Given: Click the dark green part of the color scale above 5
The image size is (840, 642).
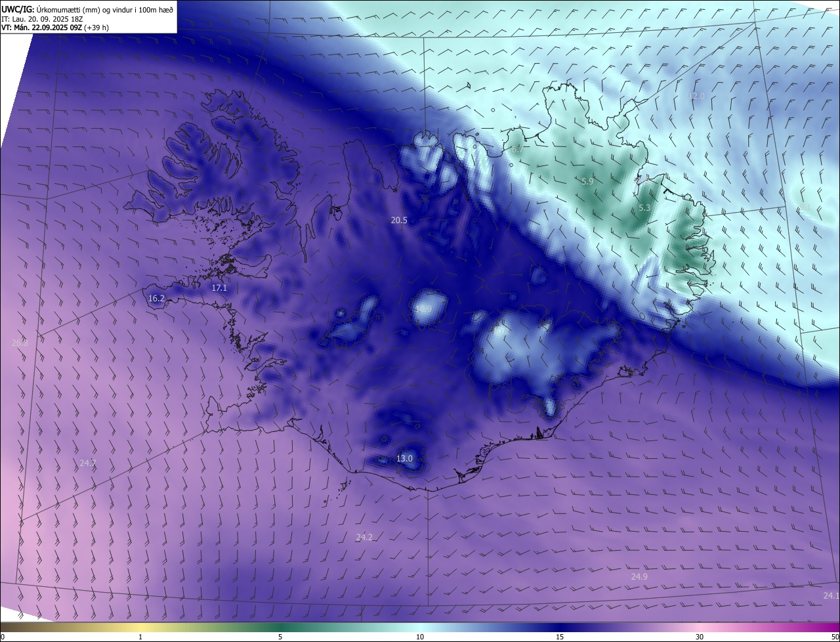Looking at the screenshot, I should point(280,628).
